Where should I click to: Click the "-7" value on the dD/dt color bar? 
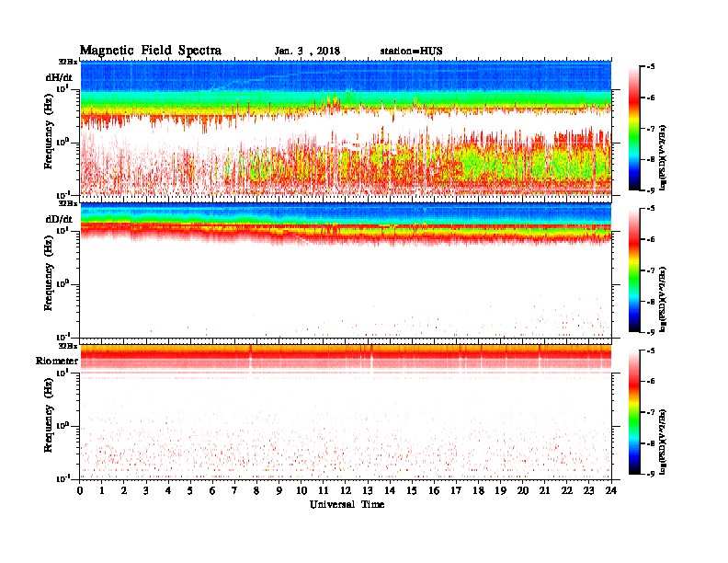(x=651, y=270)
